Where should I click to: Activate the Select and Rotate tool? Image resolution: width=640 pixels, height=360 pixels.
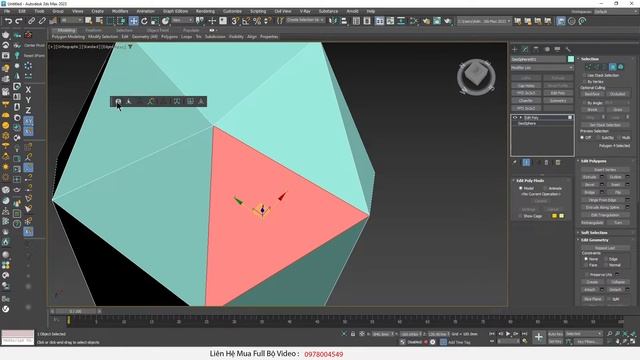[x=144, y=21]
